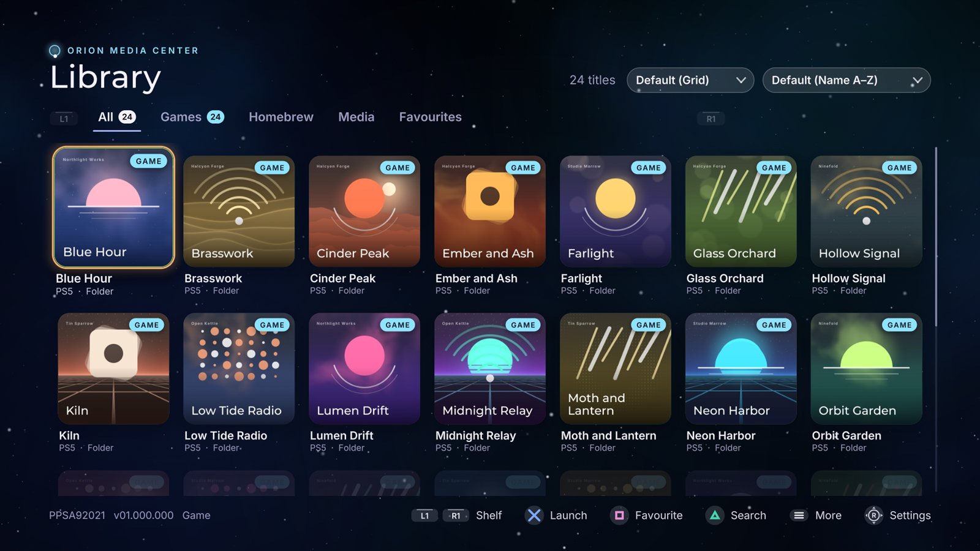Click the Settings label in footer
Image resolution: width=980 pixels, height=551 pixels.
[x=910, y=515]
